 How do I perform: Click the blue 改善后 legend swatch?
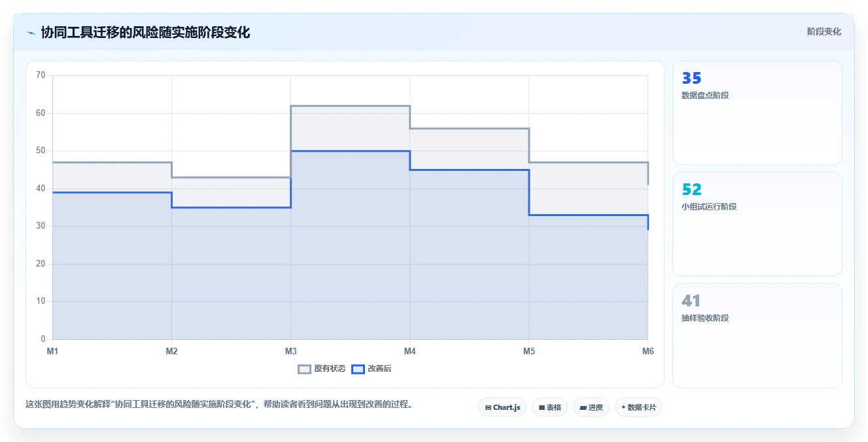(358, 369)
